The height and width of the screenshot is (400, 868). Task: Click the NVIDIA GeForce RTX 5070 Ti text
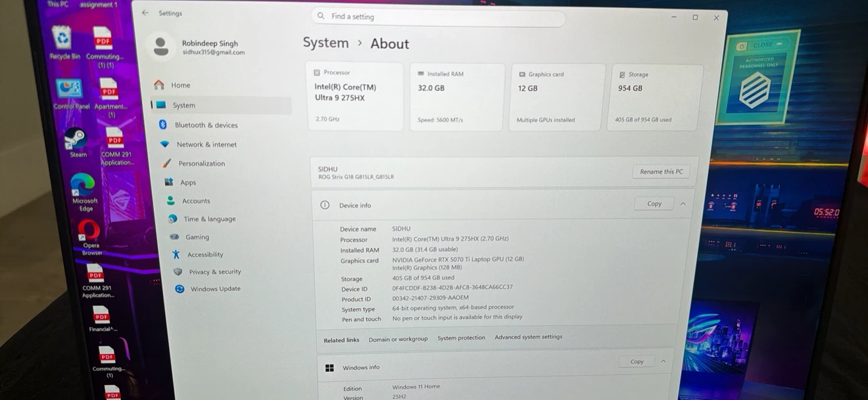(458, 259)
